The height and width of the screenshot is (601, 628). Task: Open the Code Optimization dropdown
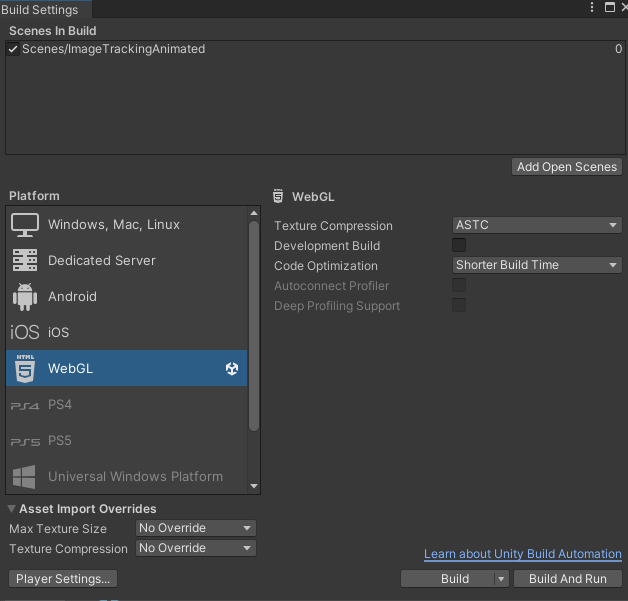click(x=537, y=266)
